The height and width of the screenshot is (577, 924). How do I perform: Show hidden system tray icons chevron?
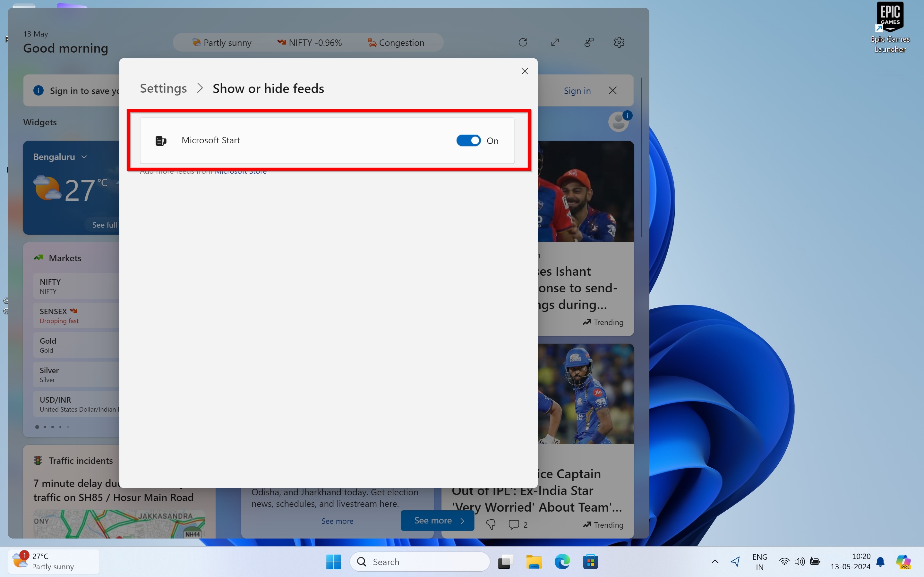click(x=715, y=561)
